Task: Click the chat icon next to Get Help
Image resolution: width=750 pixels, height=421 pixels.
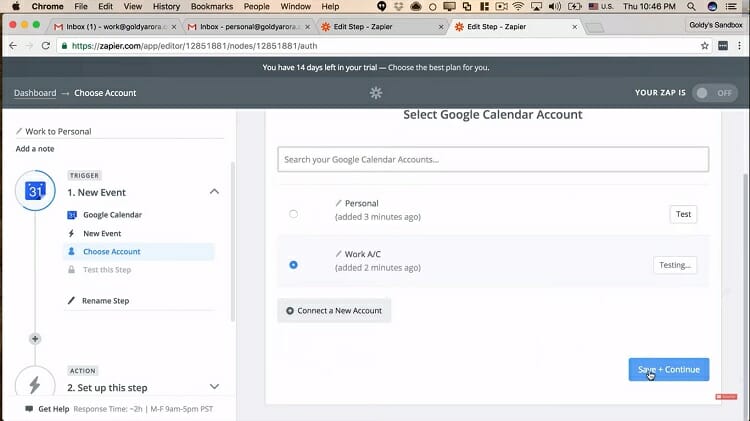Action: coord(29,409)
